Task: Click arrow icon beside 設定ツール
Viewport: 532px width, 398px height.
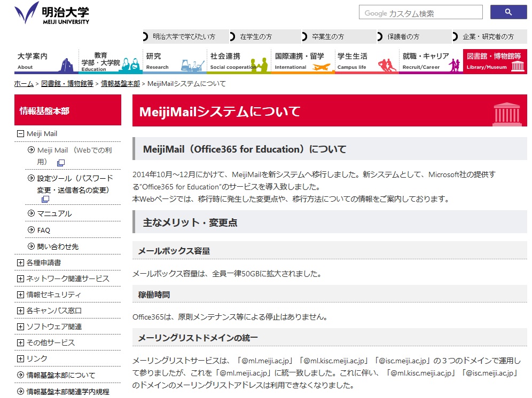Action: coord(31,178)
